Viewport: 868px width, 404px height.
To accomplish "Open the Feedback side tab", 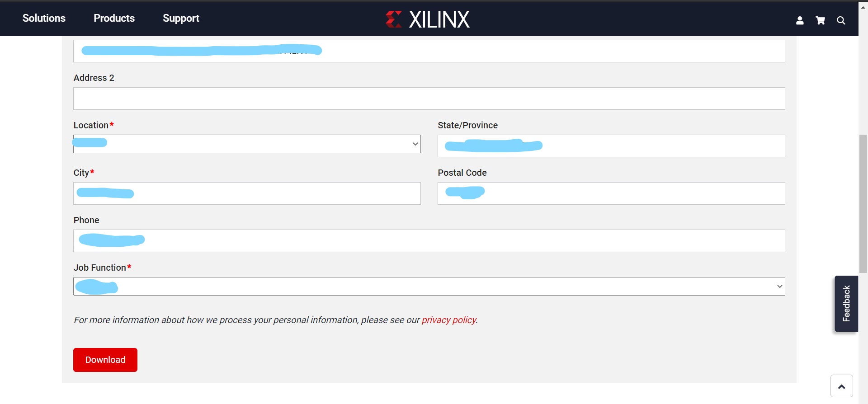I will (x=846, y=304).
